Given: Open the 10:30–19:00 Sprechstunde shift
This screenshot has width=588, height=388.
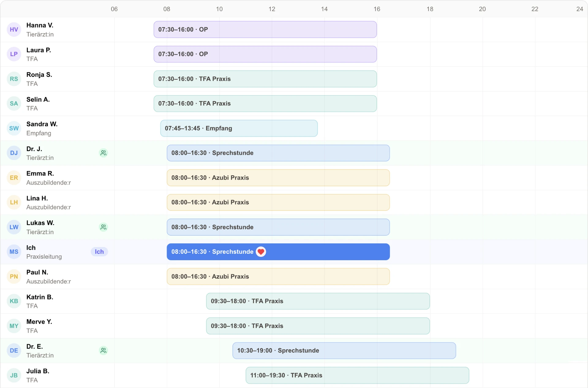Looking at the screenshot, I should [x=344, y=350].
